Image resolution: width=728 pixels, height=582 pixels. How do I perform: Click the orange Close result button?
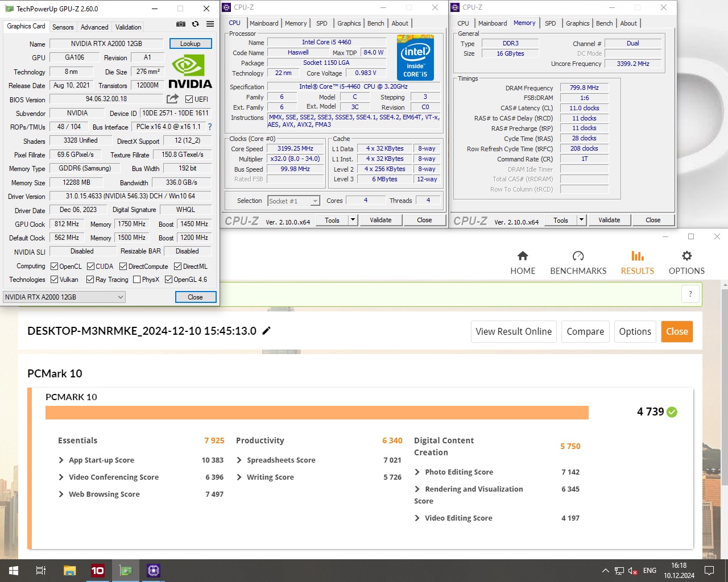pos(677,331)
